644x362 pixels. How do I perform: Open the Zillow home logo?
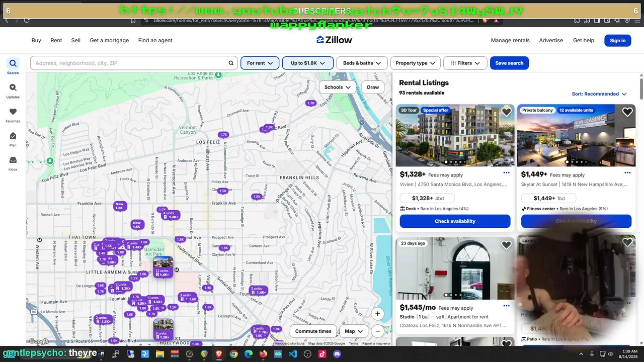(335, 40)
